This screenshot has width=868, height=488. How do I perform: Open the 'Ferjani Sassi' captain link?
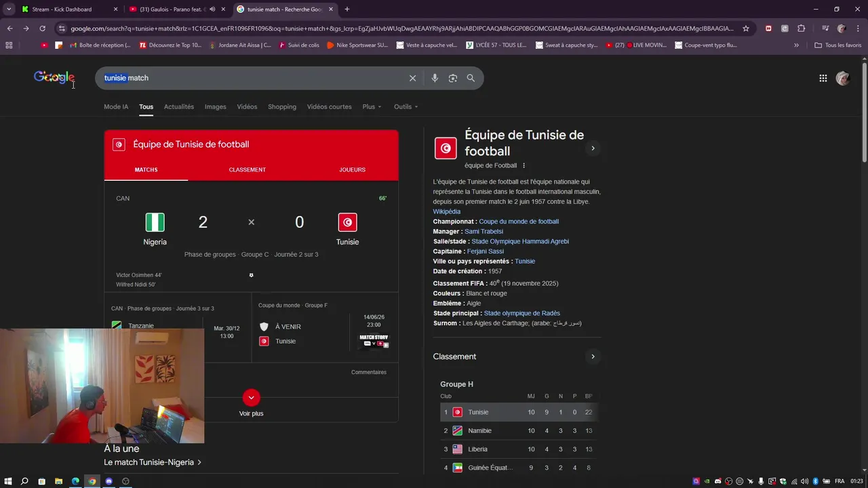click(x=486, y=251)
